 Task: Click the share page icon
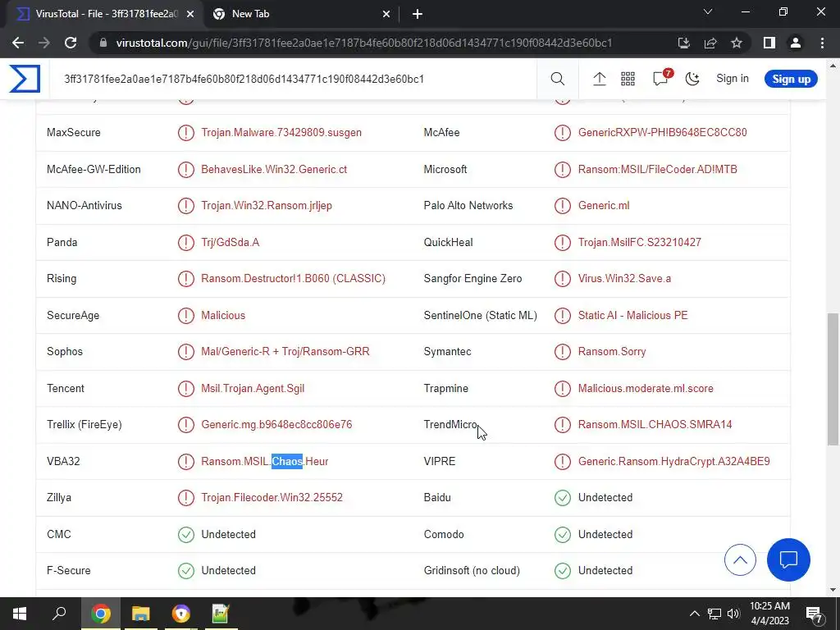pos(710,43)
